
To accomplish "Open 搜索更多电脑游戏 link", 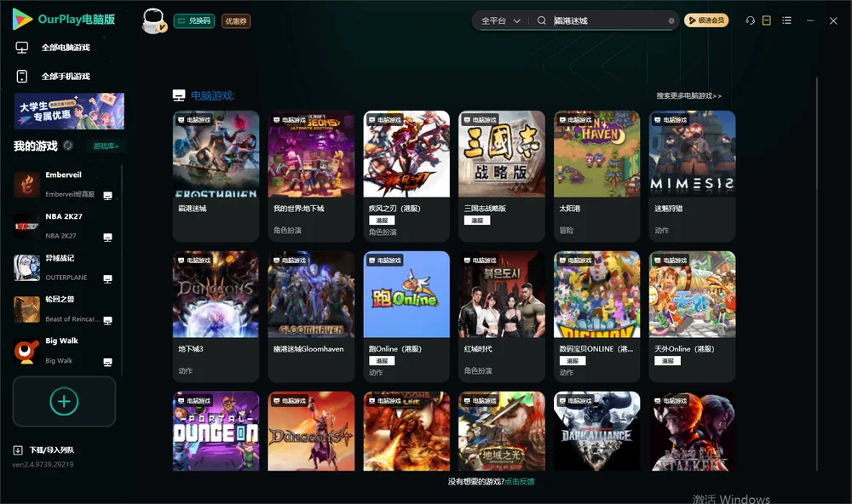I will pos(689,95).
